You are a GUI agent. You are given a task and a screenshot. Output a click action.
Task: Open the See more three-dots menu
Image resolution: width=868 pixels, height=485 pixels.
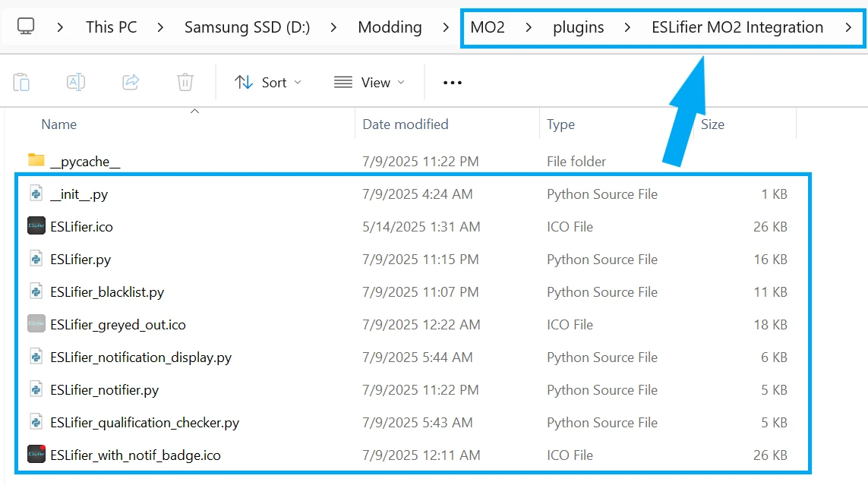tap(453, 83)
